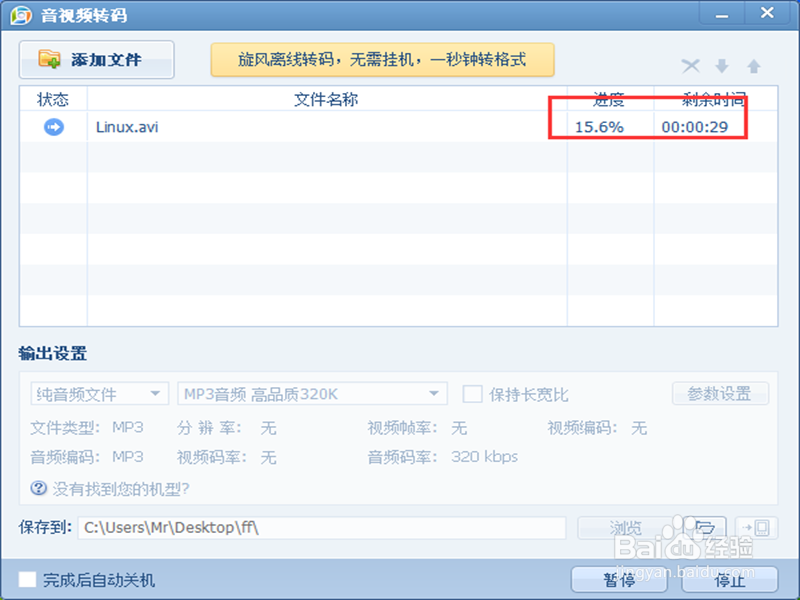This screenshot has height=600, width=800.
Task: Click the question mark icon before 没有找到您的机型
Action: 35,488
